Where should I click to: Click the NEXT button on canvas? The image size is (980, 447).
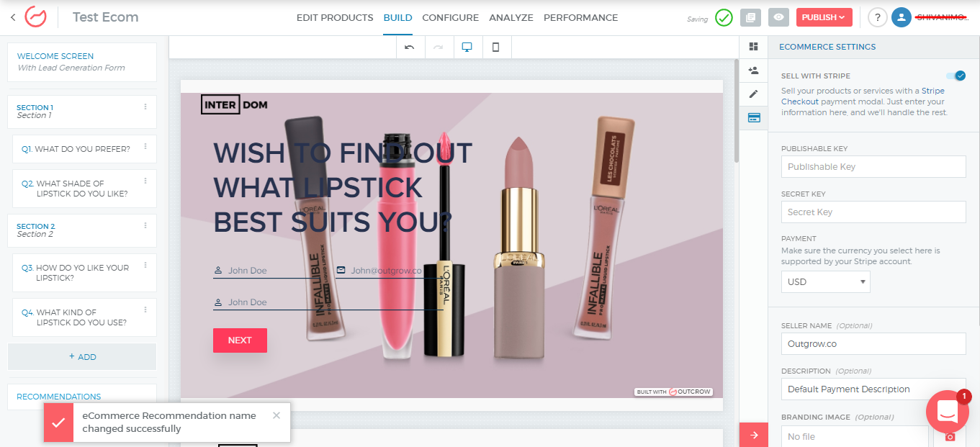coord(240,340)
